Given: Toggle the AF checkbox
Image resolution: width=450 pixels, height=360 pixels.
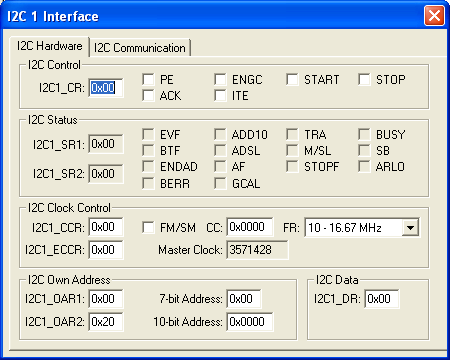Looking at the screenshot, I should click(220, 167).
